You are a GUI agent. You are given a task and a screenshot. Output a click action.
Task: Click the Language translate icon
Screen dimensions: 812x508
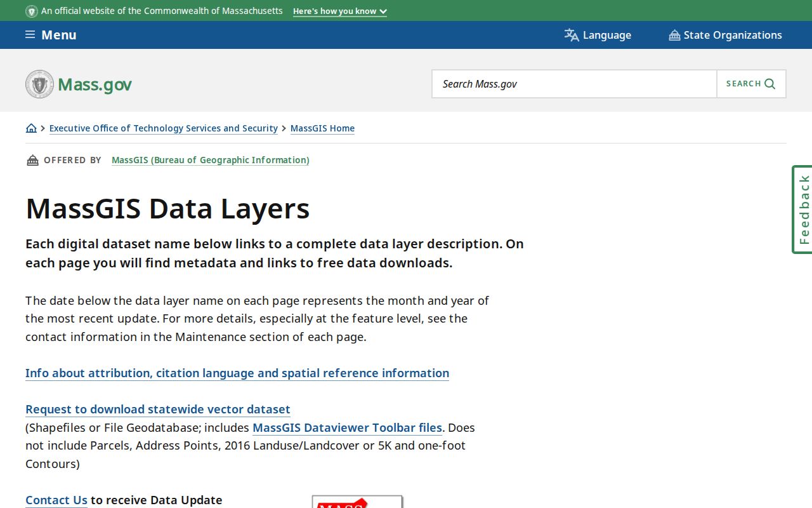pyautogui.click(x=572, y=35)
